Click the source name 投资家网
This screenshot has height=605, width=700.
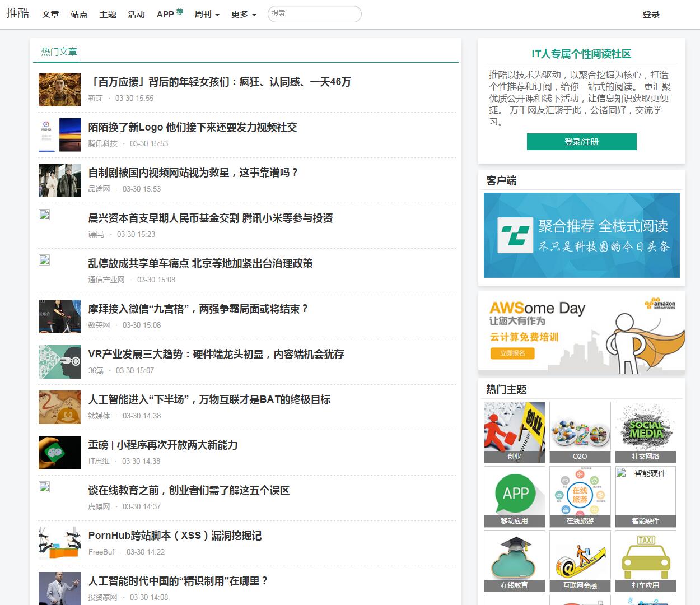[102, 597]
